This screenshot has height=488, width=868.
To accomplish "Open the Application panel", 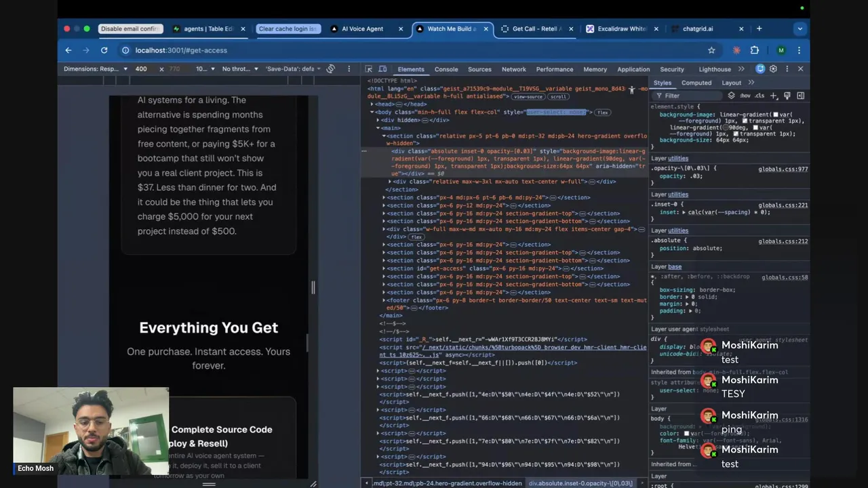I will (x=633, y=69).
